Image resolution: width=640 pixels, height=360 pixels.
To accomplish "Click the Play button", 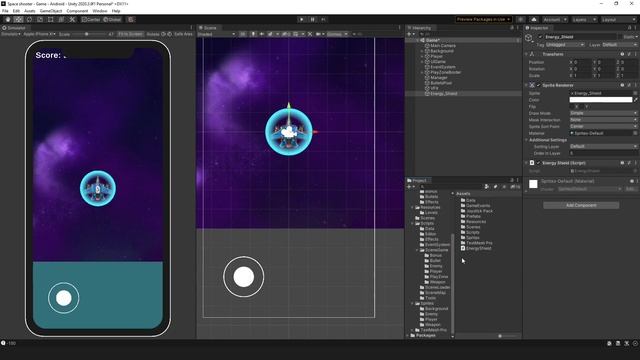I will pyautogui.click(x=302, y=19).
